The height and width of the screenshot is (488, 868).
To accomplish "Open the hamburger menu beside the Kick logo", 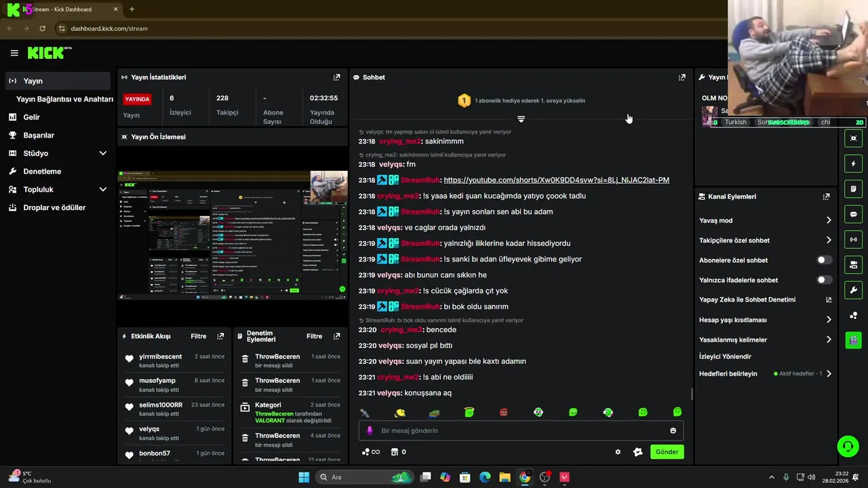I will coord(14,53).
